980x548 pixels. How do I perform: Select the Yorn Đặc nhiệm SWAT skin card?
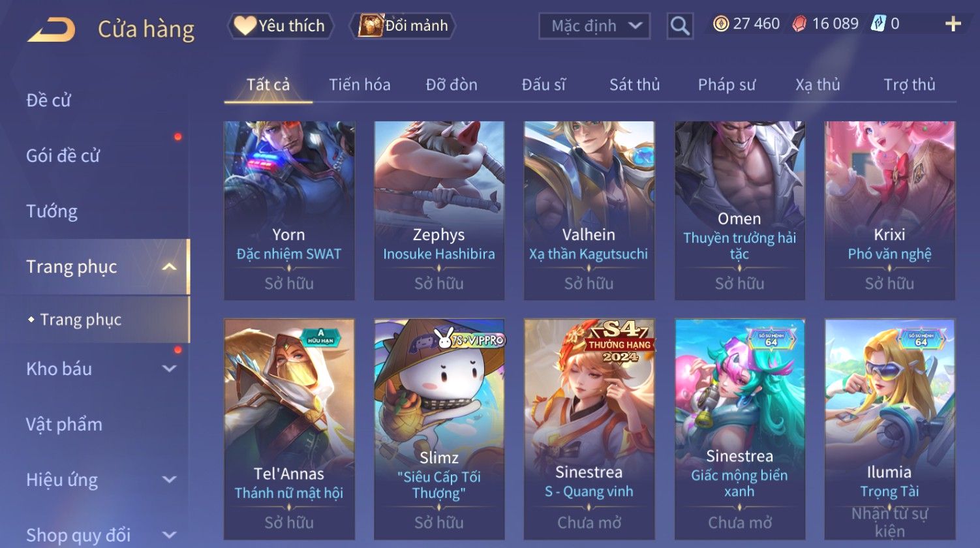point(289,211)
